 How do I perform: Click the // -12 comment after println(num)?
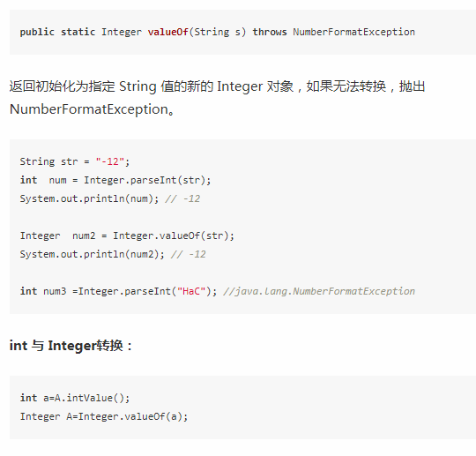click(x=182, y=198)
